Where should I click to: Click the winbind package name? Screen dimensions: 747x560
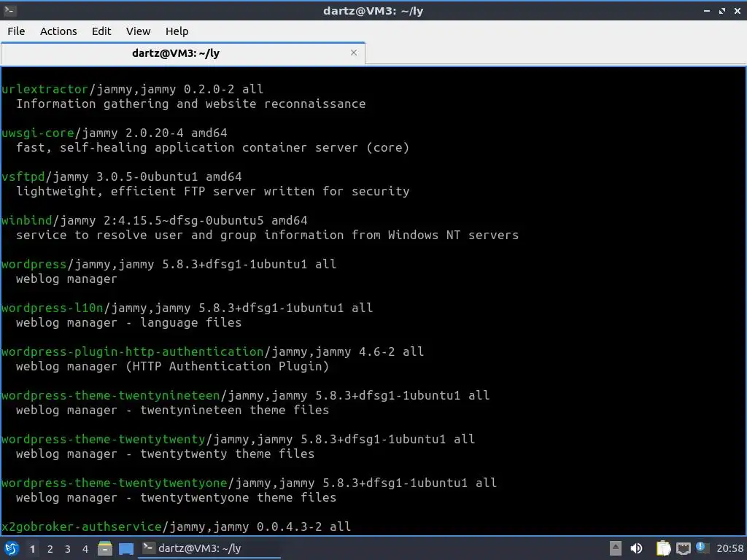(x=27, y=220)
